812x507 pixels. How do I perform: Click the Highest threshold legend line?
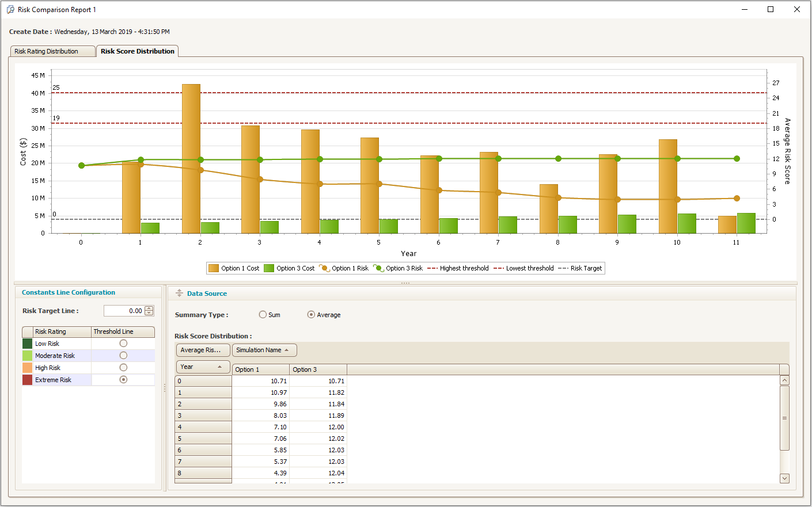coord(432,268)
